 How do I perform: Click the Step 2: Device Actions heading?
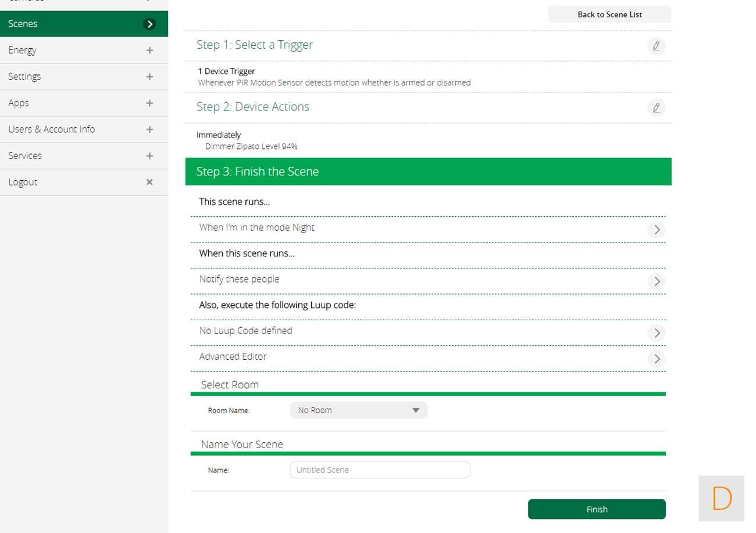(x=253, y=107)
